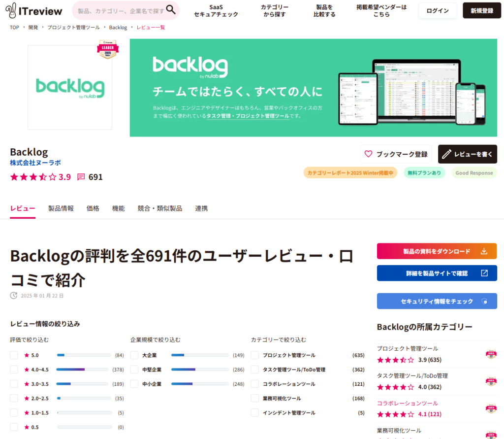Click the heart bookmark icon
Screen dimensions: 504x439
[x=368, y=154]
